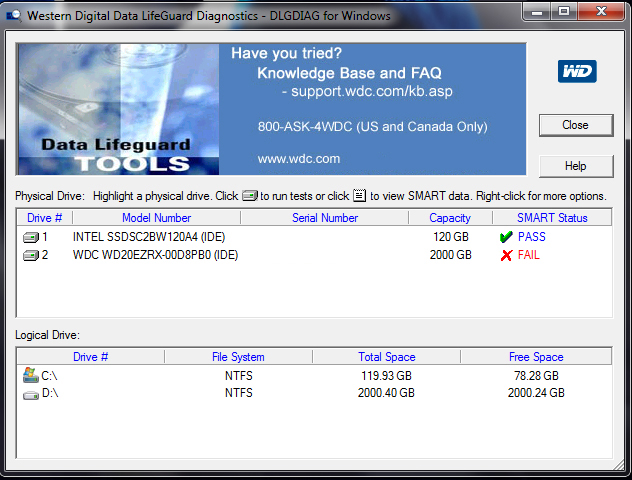This screenshot has height=480, width=632.
Task: Click the 120 GB capacity cell
Action: (x=451, y=237)
